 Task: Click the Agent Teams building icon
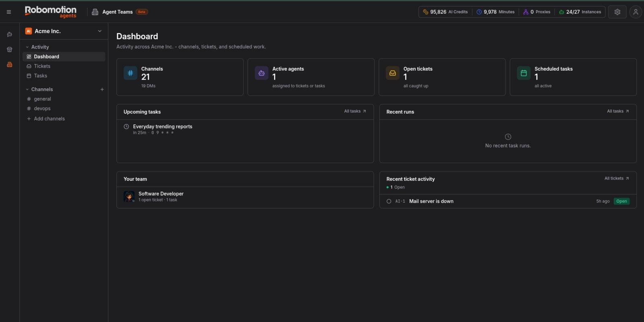(x=95, y=12)
